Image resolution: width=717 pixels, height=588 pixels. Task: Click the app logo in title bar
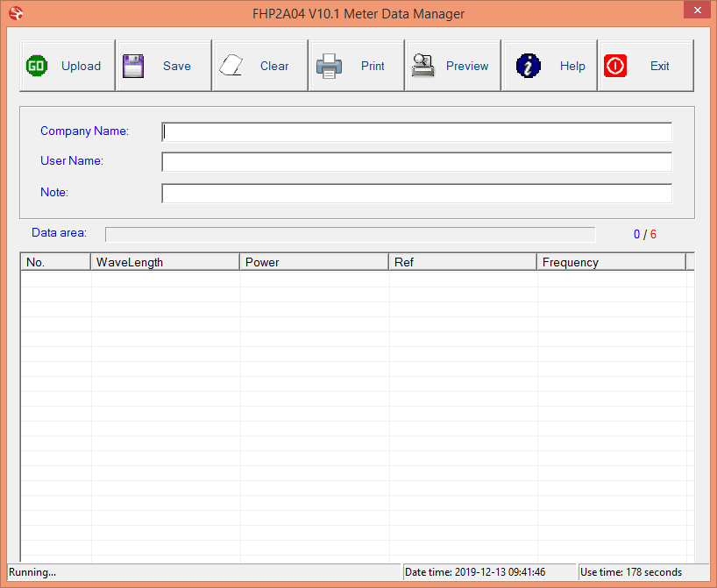(16, 13)
